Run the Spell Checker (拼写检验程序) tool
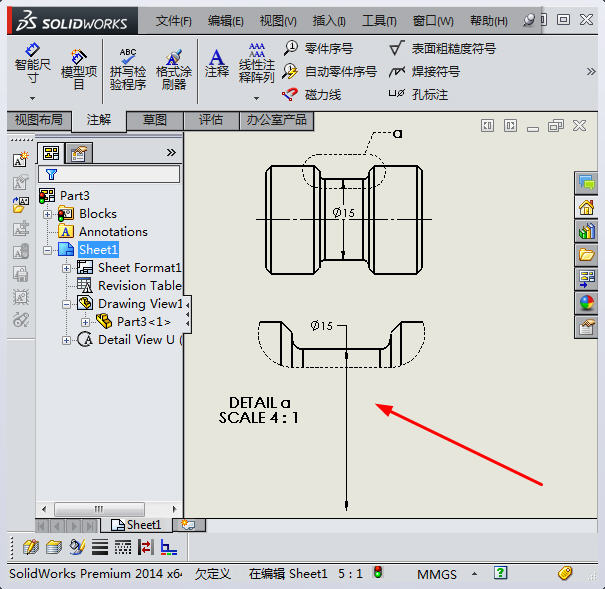Screen dimensions: 605x589 [x=127, y=69]
